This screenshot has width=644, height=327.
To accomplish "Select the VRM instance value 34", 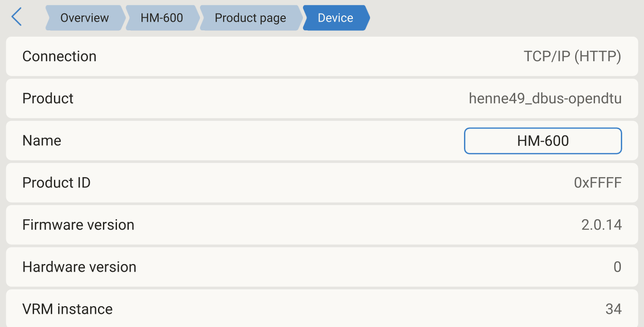I will (x=613, y=309).
